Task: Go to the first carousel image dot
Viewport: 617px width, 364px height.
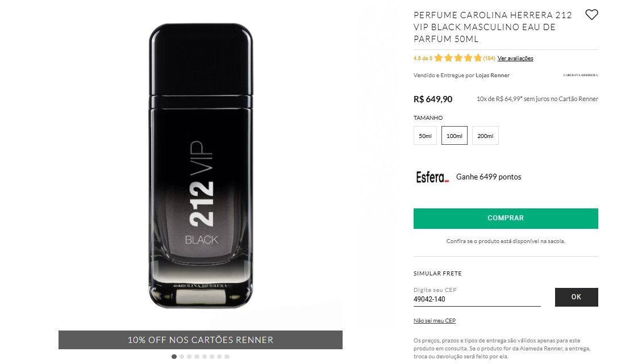Action: tap(174, 357)
